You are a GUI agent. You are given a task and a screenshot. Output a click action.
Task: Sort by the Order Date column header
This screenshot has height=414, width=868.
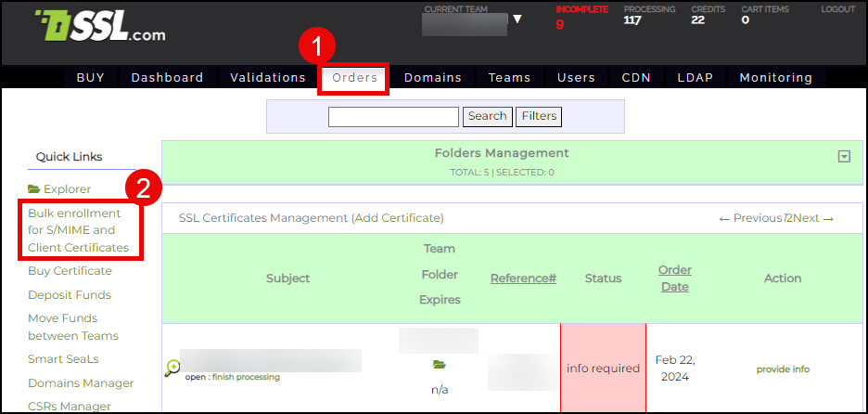tap(674, 278)
